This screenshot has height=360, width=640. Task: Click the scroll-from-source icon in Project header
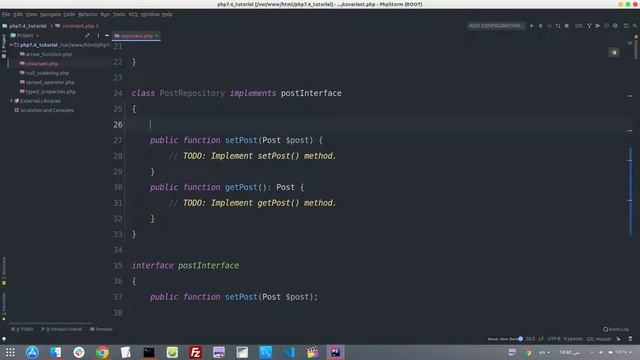tap(87, 36)
